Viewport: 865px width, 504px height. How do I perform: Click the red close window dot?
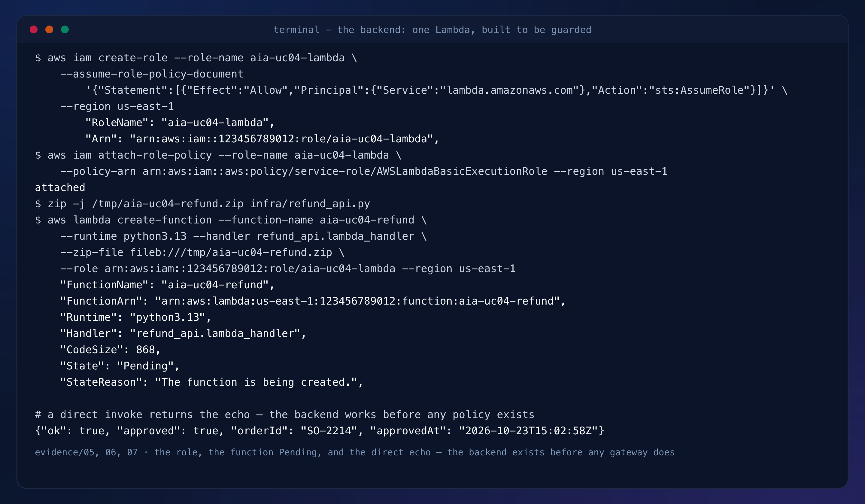34,29
